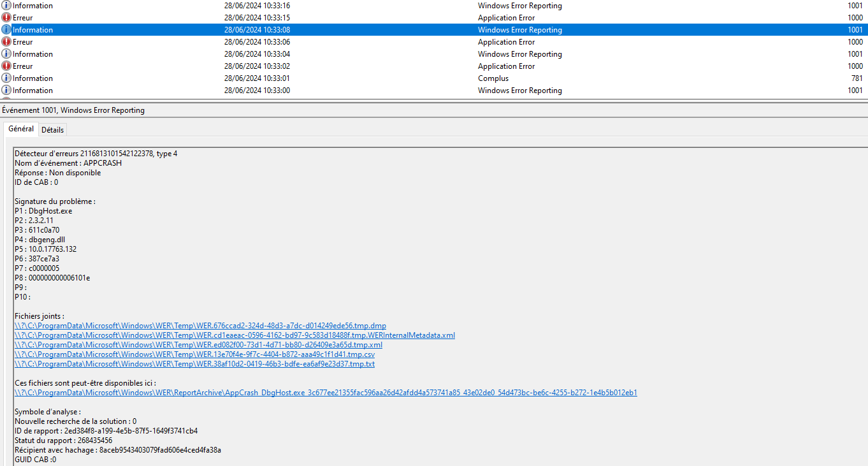Image resolution: width=868 pixels, height=466 pixels.
Task: Click the 'P4 : dbgeng.dll' line
Action: [x=40, y=240]
